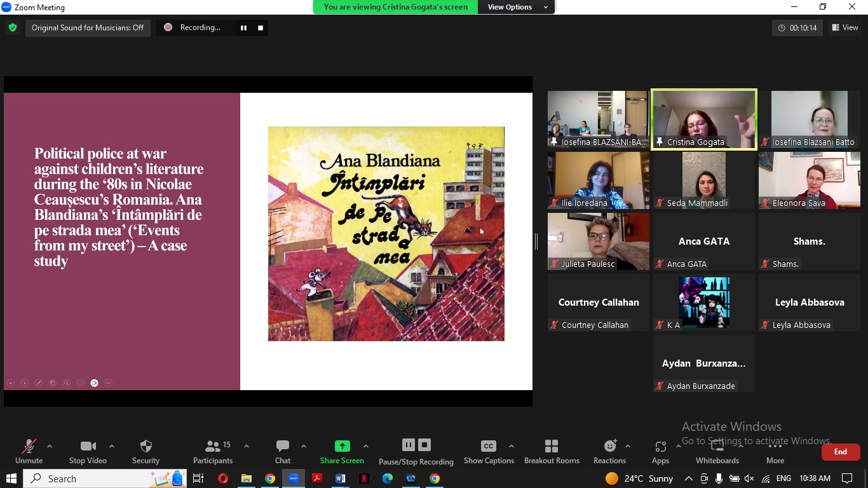Expand arrow next to Participants
868x488 pixels.
pyautogui.click(x=247, y=446)
